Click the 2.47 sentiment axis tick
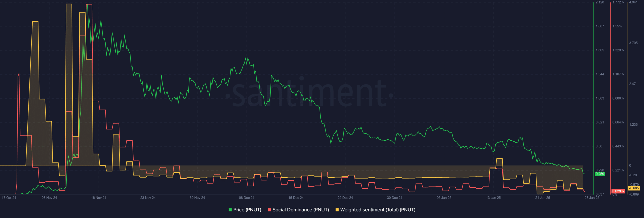 tap(632, 84)
